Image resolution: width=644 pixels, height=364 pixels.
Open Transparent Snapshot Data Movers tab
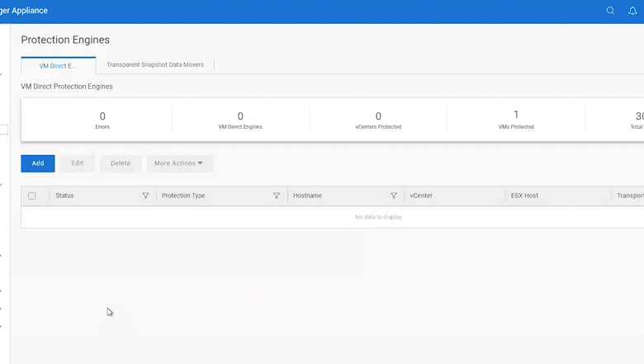[x=155, y=64]
